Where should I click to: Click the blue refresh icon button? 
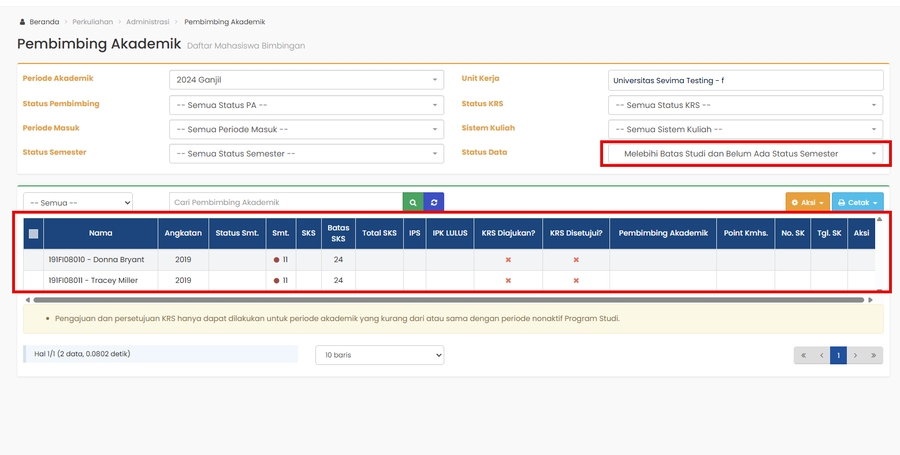(434, 202)
